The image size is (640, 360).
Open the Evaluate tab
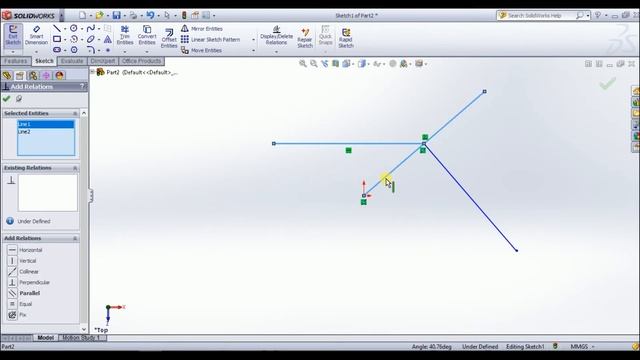coord(72,61)
